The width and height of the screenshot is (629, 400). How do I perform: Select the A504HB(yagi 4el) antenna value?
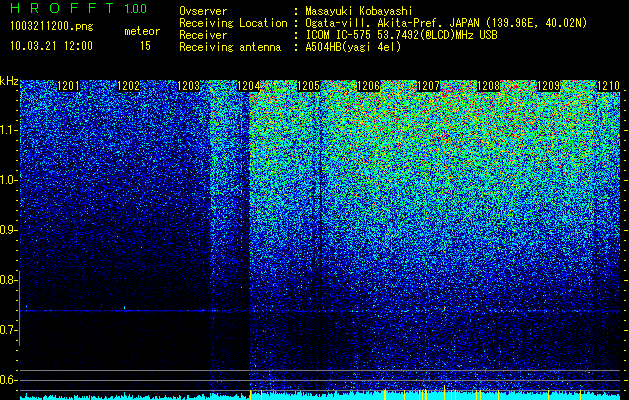[353, 47]
